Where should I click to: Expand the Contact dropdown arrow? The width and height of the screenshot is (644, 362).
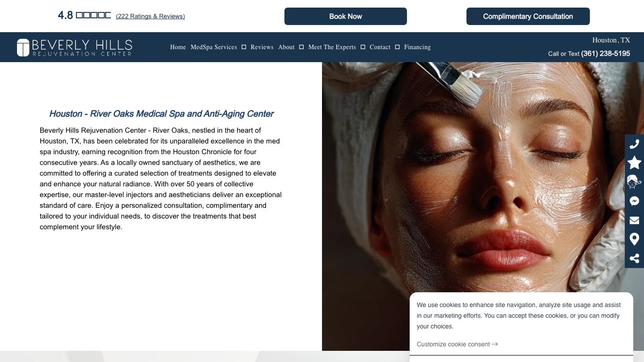[x=397, y=47]
